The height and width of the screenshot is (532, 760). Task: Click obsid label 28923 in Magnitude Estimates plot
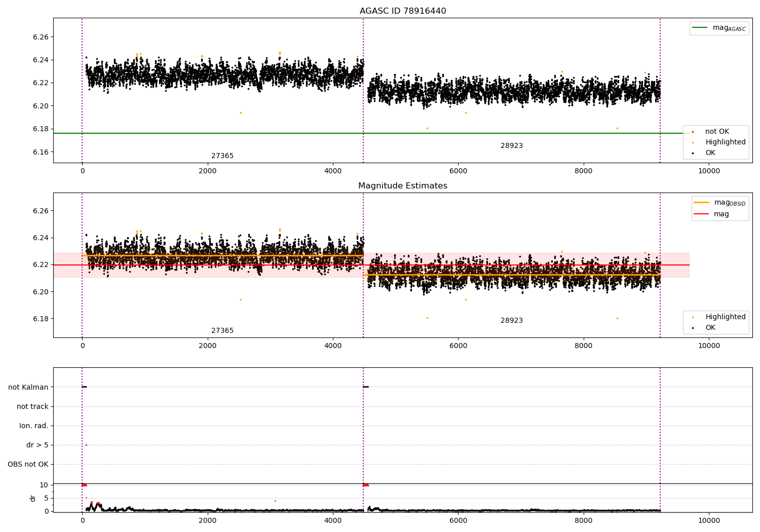(x=512, y=321)
